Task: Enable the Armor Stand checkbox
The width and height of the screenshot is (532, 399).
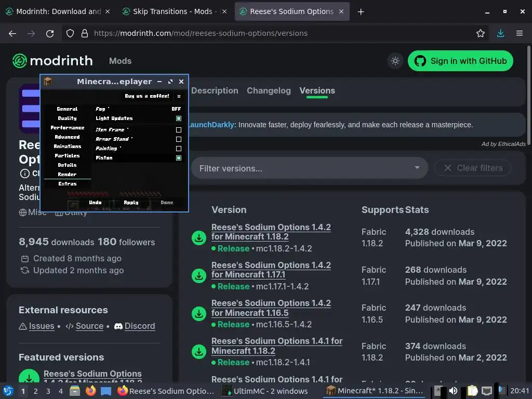Action: [x=179, y=139]
